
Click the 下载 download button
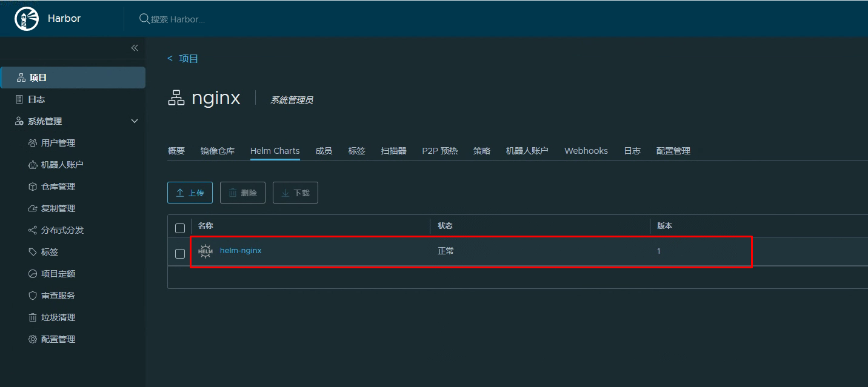point(295,193)
